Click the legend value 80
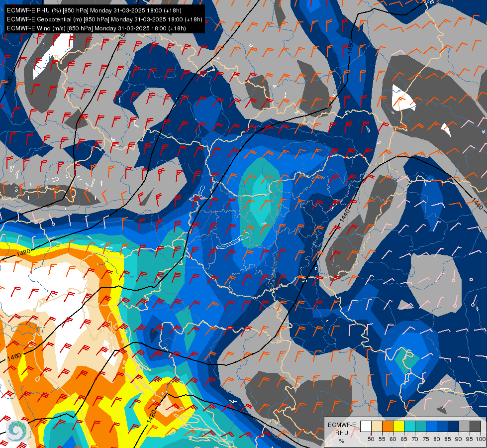This screenshot has width=487, height=448. 437,440
